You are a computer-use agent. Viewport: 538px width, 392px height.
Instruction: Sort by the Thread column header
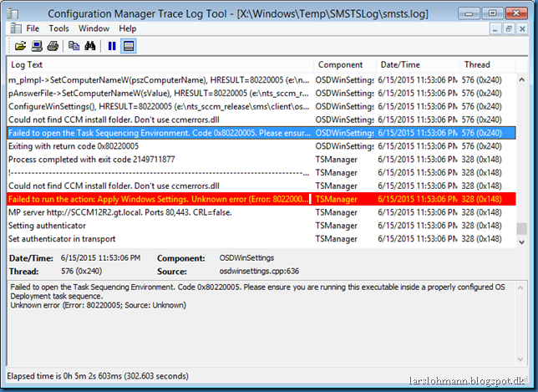click(x=488, y=65)
